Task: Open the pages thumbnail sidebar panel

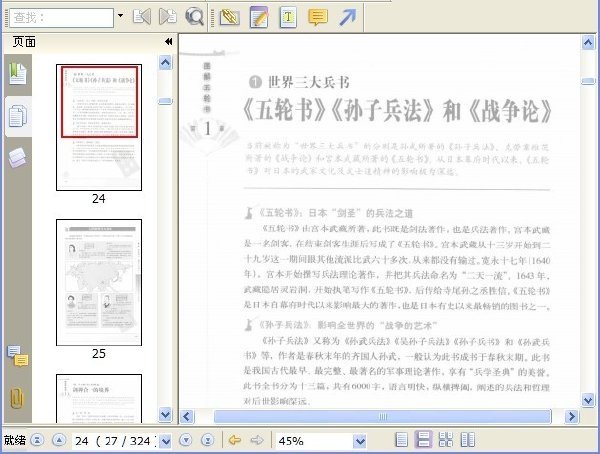Action: 18,116
